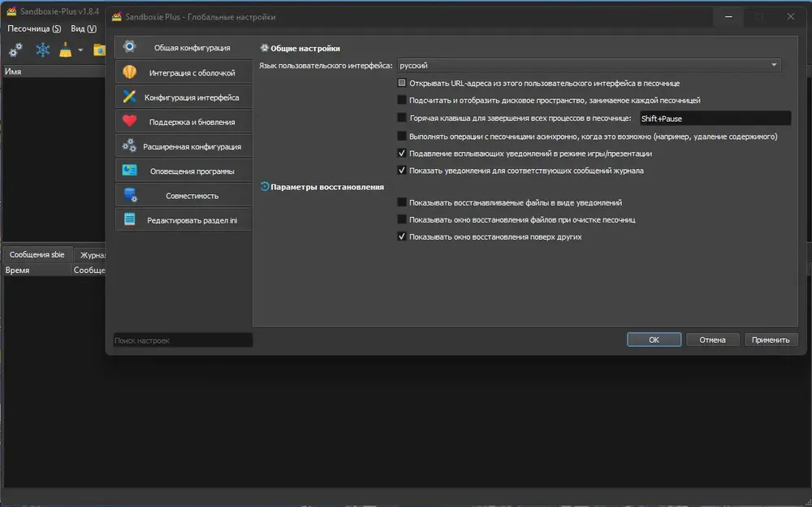This screenshot has width=812, height=507.
Task: Focus the Поиск настроек search field
Action: tap(183, 340)
